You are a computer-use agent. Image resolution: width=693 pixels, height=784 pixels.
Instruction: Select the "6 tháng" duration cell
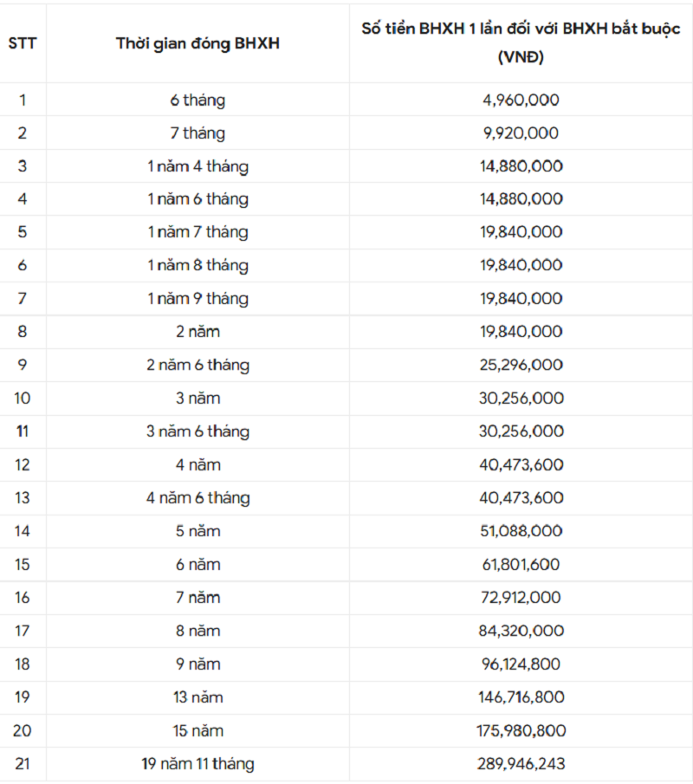(198, 100)
